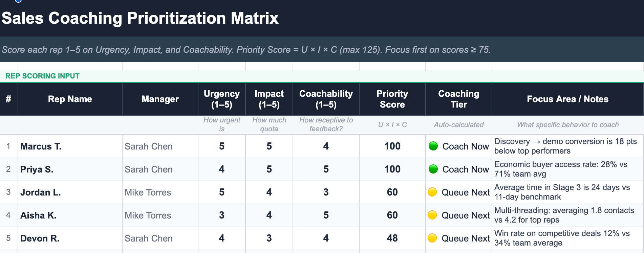Select the 'Multi-threading' notes cell
Screen dimensions: 644x253
pyautogui.click(x=568, y=215)
